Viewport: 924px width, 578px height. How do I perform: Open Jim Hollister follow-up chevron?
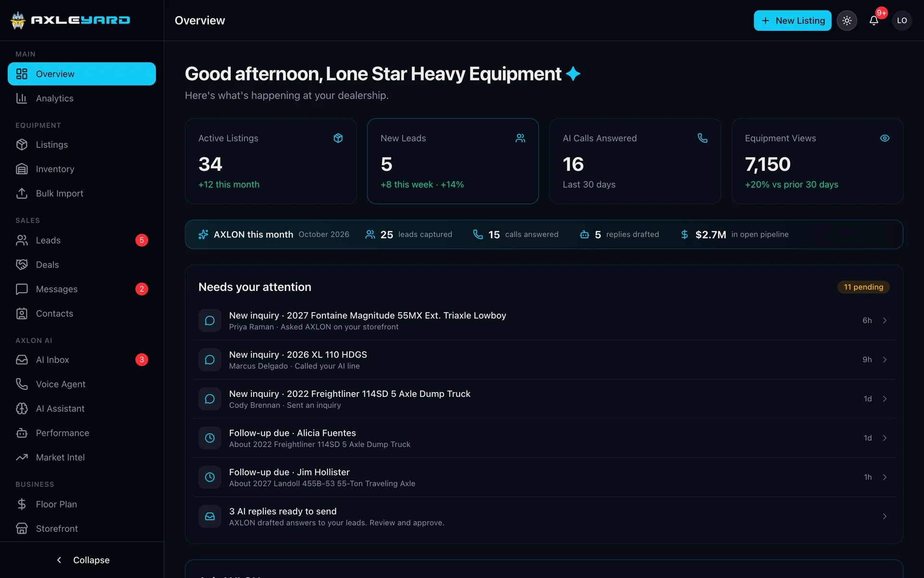pos(885,477)
